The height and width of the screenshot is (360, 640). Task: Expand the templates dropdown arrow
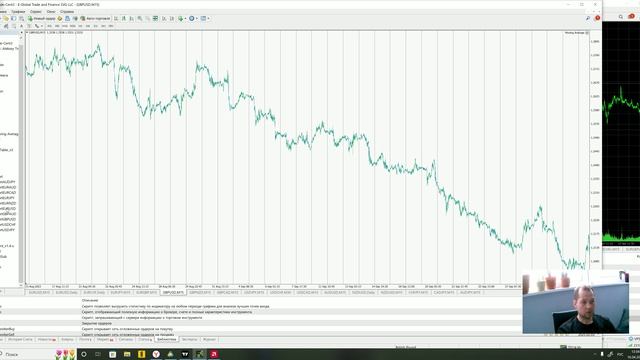(209, 18)
